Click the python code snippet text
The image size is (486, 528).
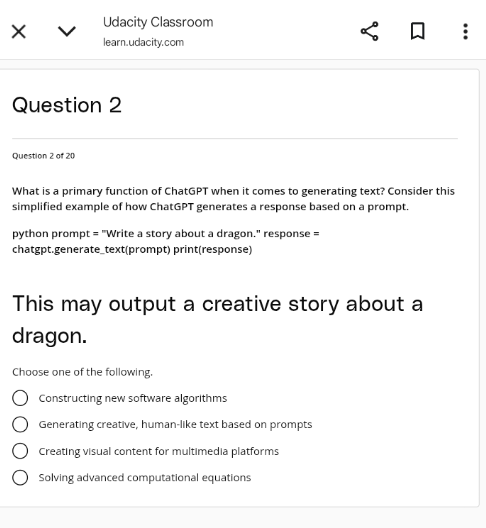pos(166,241)
